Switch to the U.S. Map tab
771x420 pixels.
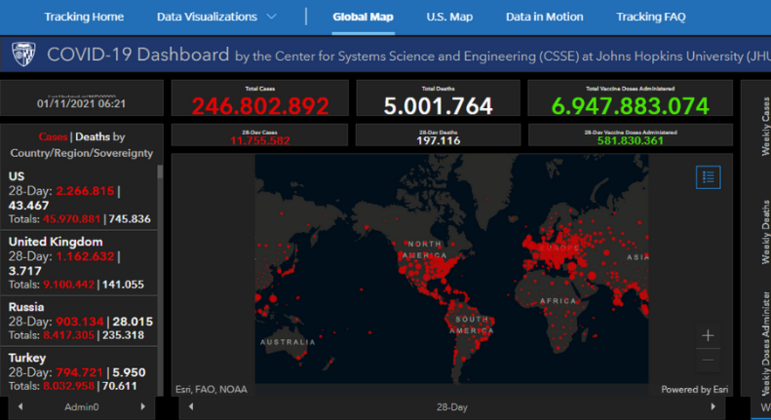[449, 17]
